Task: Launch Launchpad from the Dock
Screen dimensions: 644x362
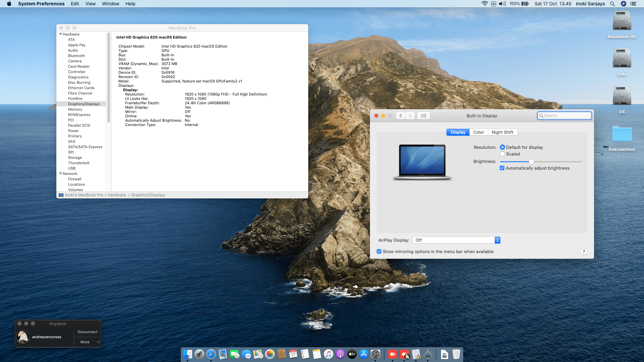Action: pyautogui.click(x=199, y=354)
